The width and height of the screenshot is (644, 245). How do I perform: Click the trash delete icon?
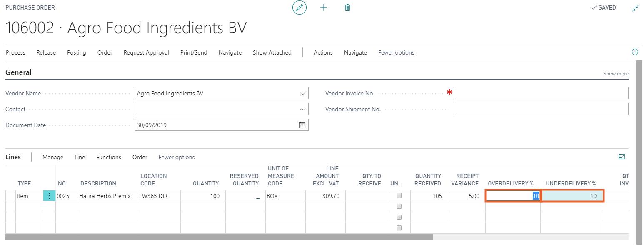(x=347, y=8)
